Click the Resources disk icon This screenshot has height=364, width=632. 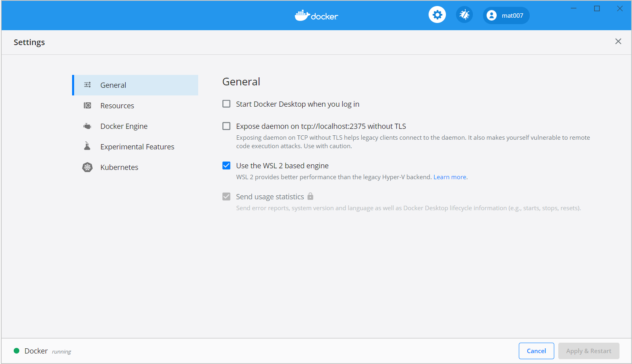87,105
